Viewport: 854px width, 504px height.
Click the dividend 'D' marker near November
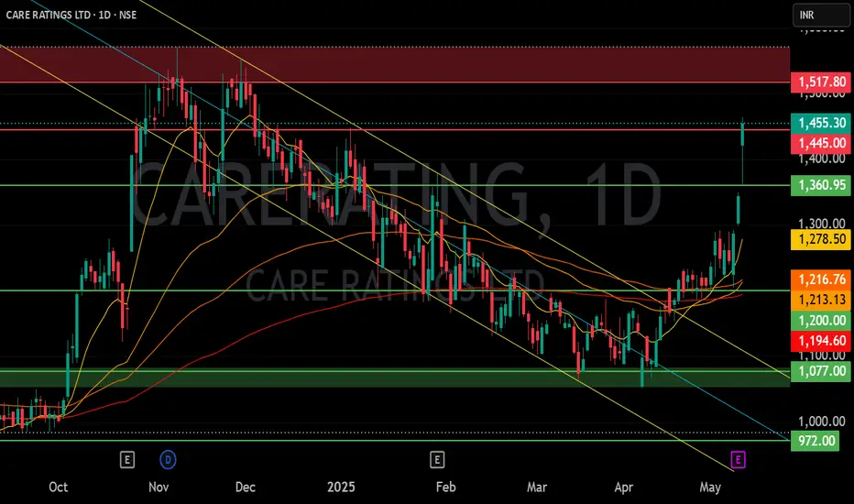click(168, 460)
